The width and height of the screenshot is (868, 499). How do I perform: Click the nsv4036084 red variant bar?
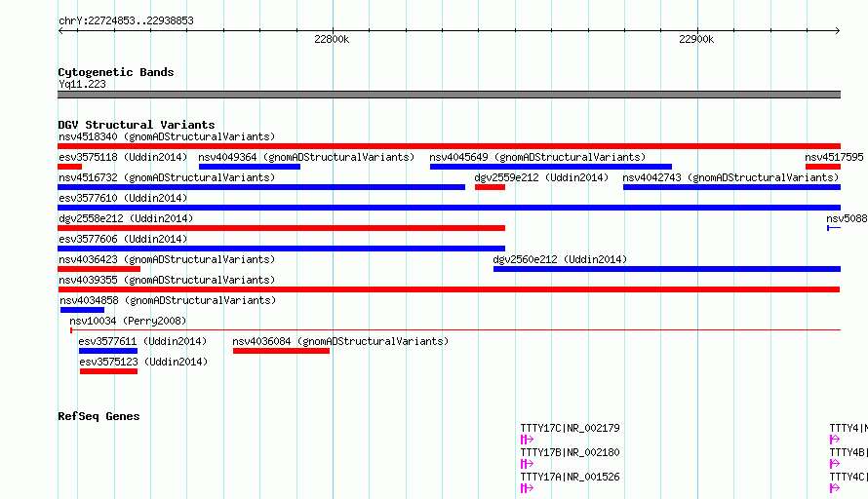281,351
